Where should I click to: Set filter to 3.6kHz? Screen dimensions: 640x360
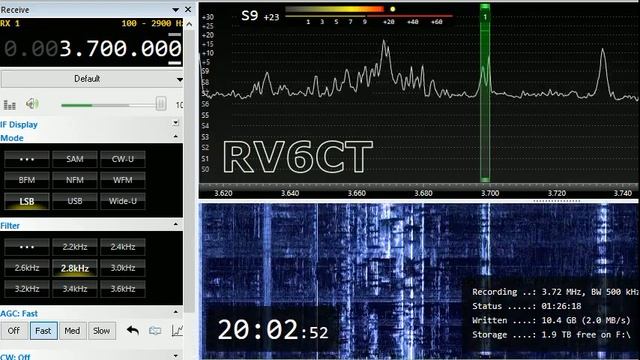(122, 289)
